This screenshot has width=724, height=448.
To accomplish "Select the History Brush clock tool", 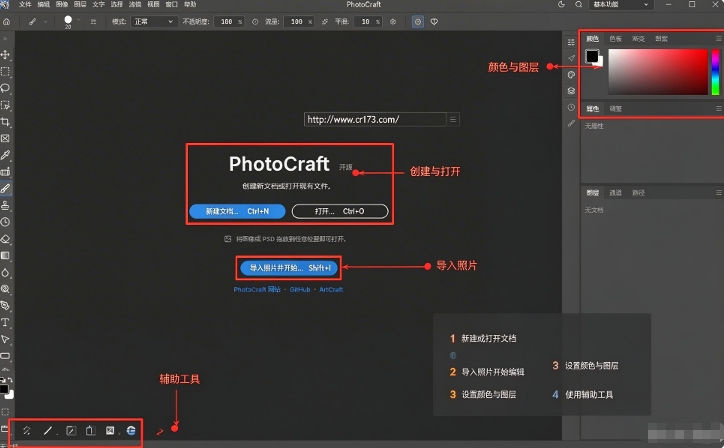I will tap(5, 222).
